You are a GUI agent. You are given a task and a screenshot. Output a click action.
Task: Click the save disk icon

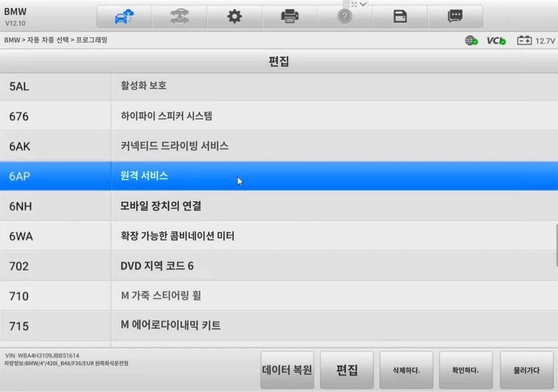coord(400,17)
